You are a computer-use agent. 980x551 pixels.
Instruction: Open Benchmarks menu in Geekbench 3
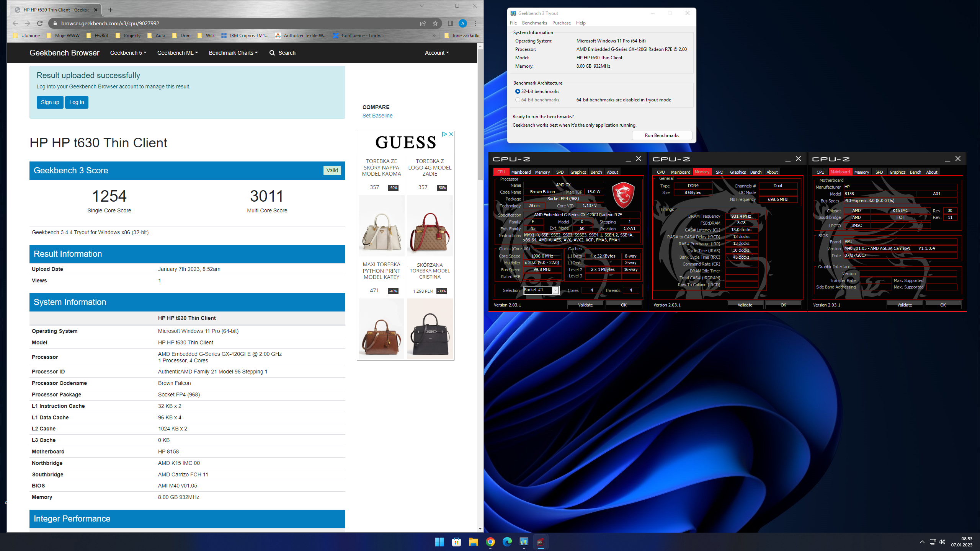tap(534, 23)
